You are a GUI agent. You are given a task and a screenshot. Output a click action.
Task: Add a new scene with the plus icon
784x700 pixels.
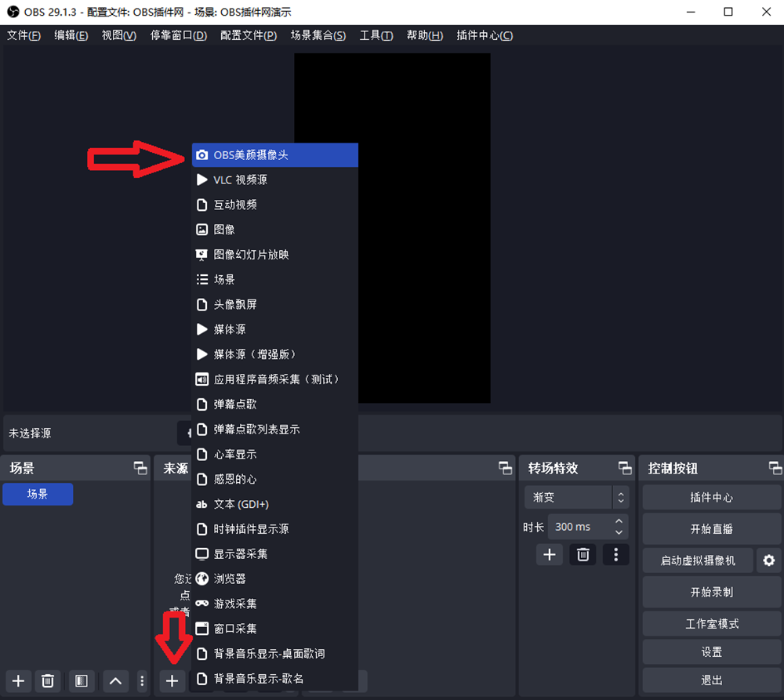[18, 681]
